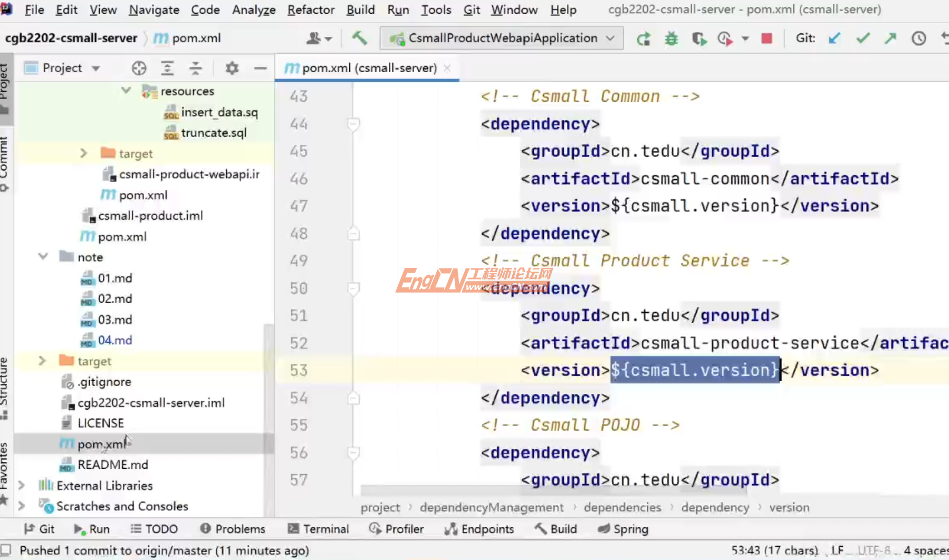The height and width of the screenshot is (560, 949).
Task: Stop the running application
Action: 766,38
